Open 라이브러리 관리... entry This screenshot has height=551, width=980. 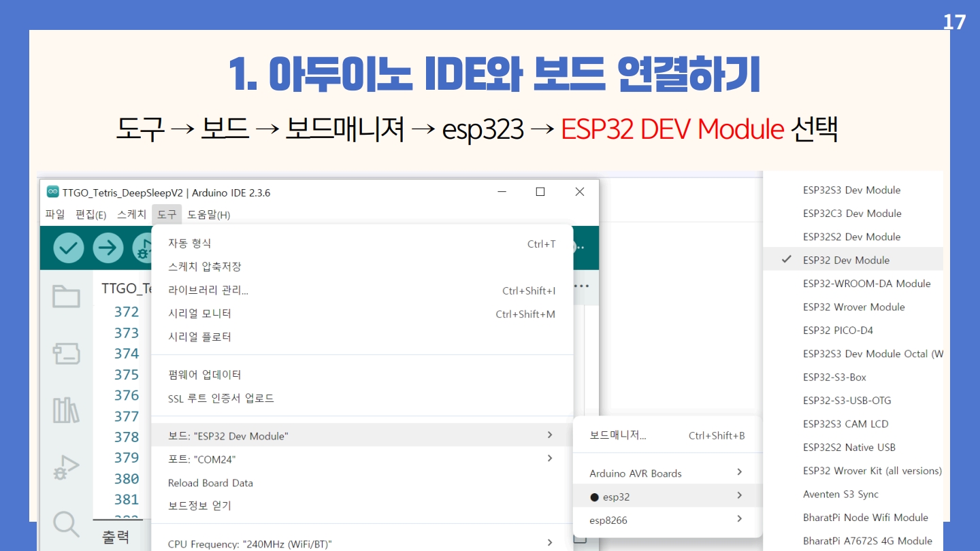(362, 290)
